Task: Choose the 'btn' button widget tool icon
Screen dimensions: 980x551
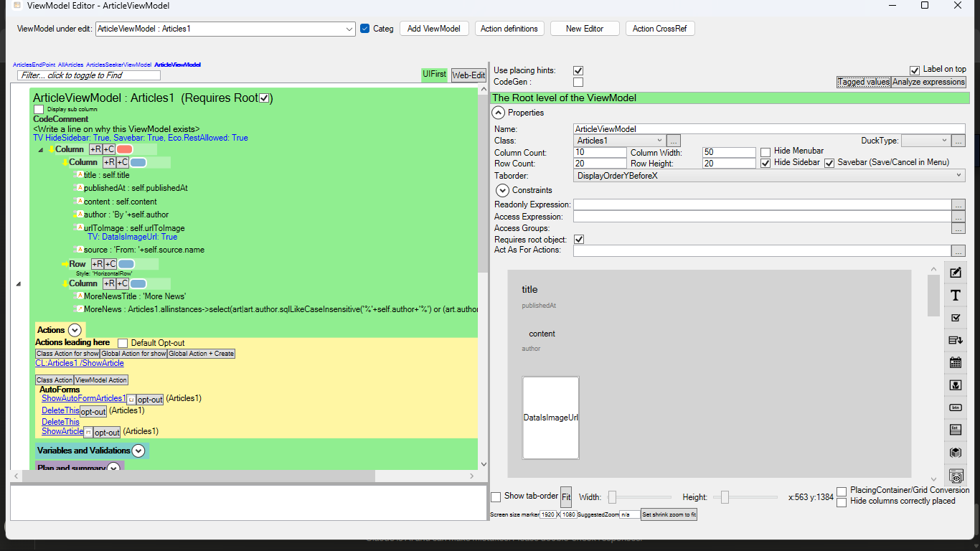Action: point(956,408)
